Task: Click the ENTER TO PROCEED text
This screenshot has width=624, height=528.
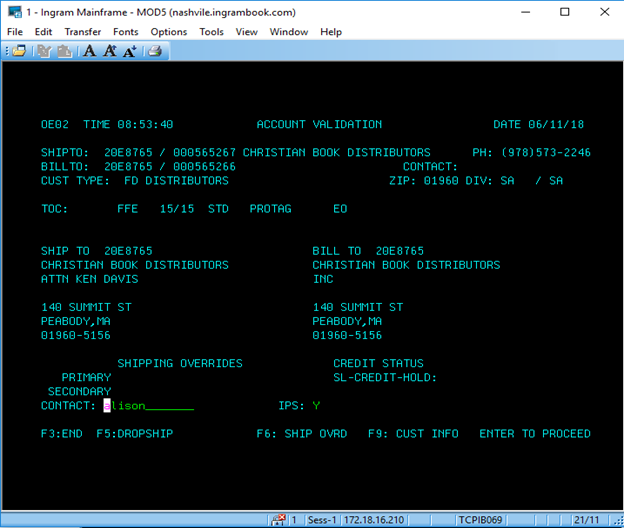Action: pyautogui.click(x=535, y=434)
